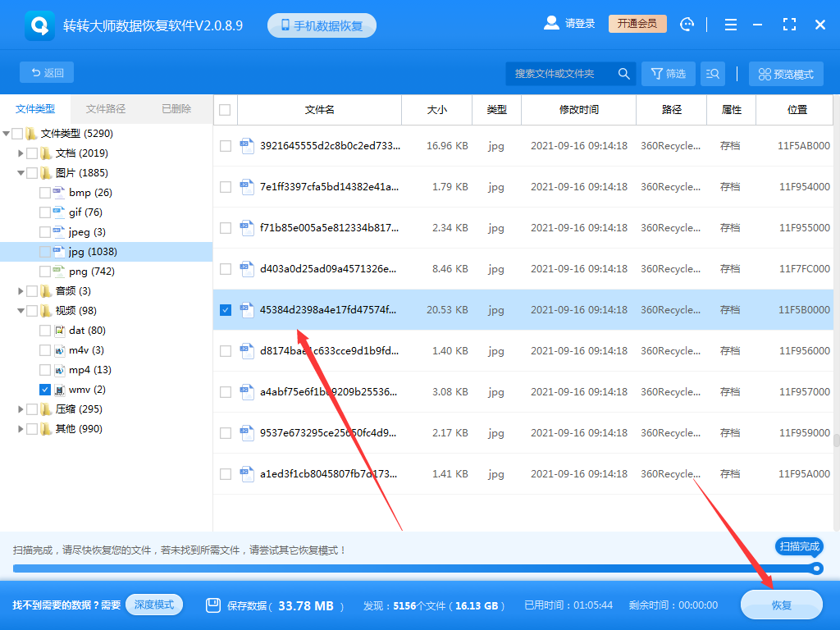This screenshot has width=840, height=630.
Task: Uncheck the wmv file type checkbox
Action: [47, 389]
